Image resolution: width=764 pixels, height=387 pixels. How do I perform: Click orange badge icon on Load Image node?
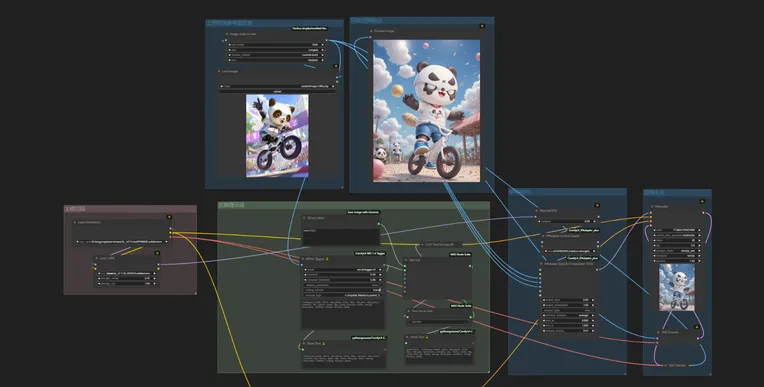pyautogui.click(x=335, y=66)
